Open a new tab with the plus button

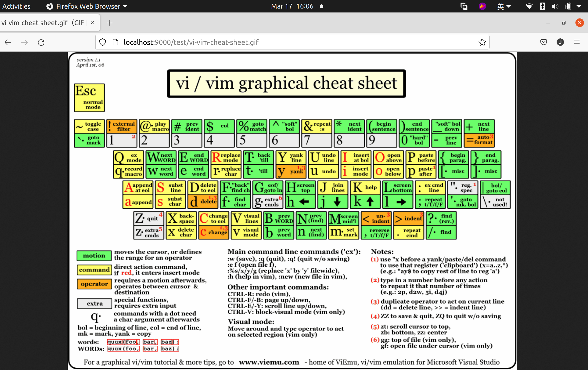coord(110,23)
